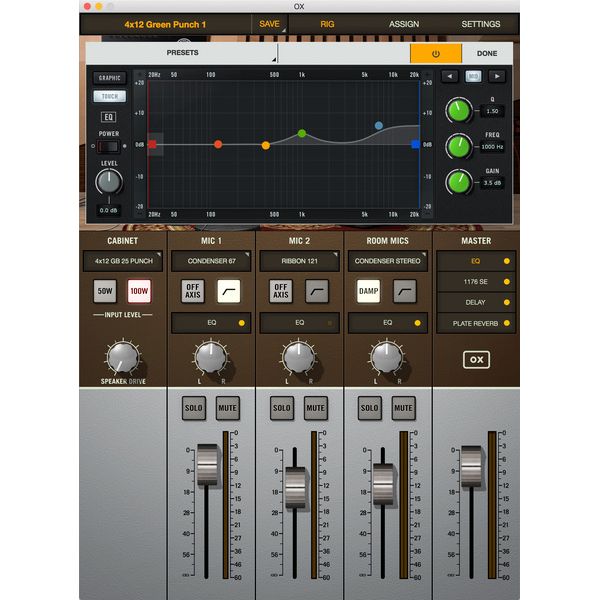Switch EQ to GRAPHIC mode
This screenshot has width=600, height=600.
tap(109, 78)
